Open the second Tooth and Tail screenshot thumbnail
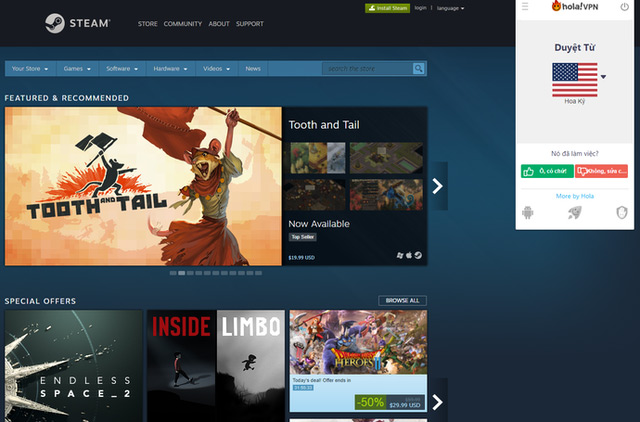The width and height of the screenshot is (640, 422). (386, 158)
